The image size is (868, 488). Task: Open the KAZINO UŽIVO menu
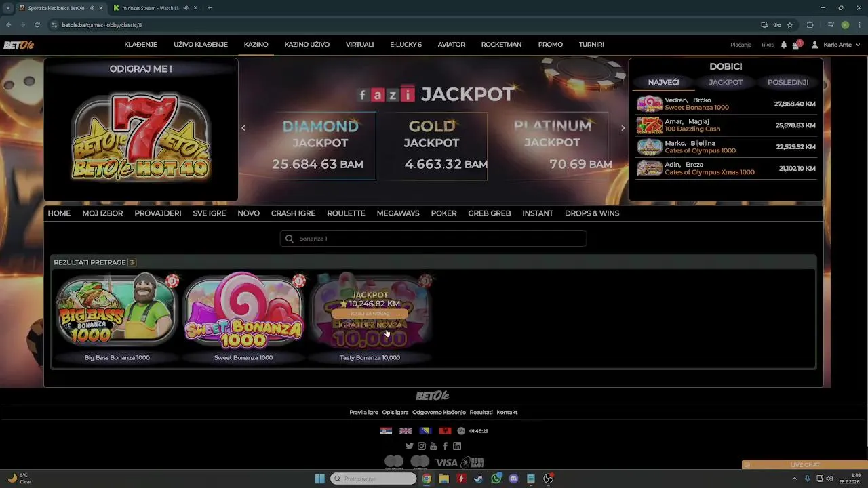307,45
